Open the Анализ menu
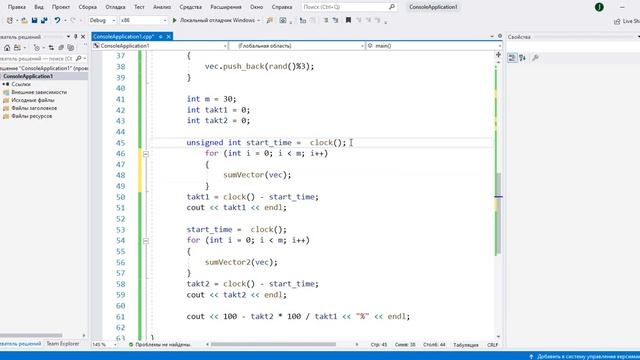 pos(162,7)
